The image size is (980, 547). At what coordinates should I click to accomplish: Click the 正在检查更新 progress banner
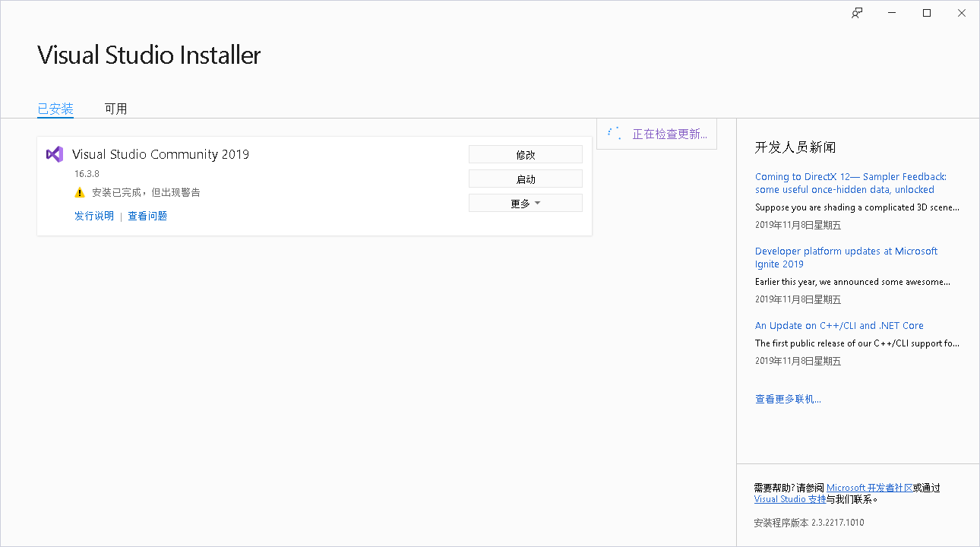656,133
